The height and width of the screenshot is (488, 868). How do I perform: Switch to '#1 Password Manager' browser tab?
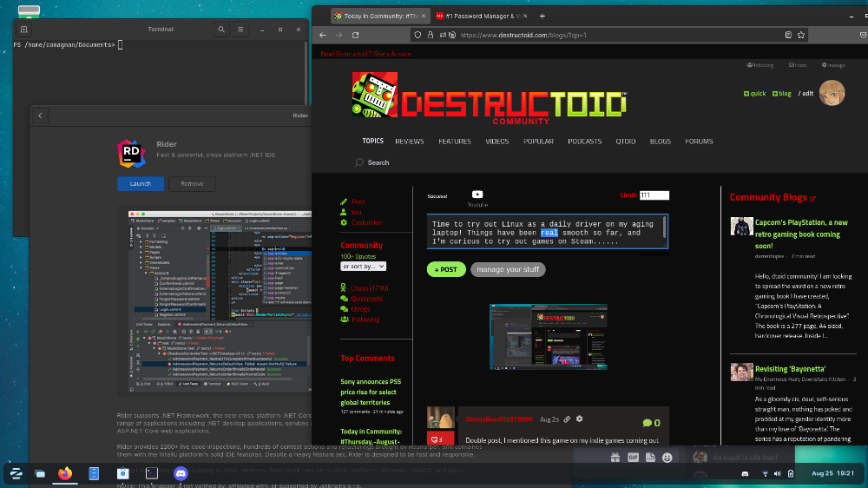click(481, 16)
